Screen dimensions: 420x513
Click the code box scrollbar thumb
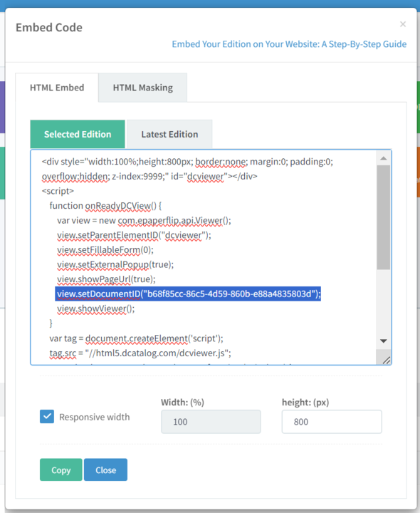click(x=384, y=217)
